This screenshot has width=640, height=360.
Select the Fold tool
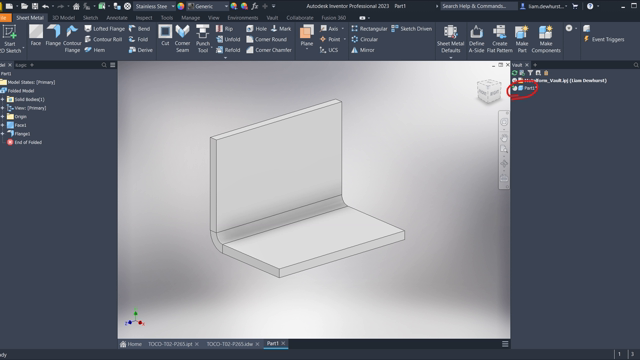click(x=138, y=39)
